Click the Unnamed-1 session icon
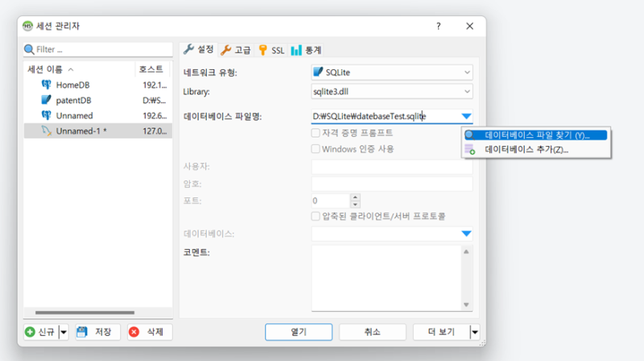644x361 pixels. pos(46,131)
